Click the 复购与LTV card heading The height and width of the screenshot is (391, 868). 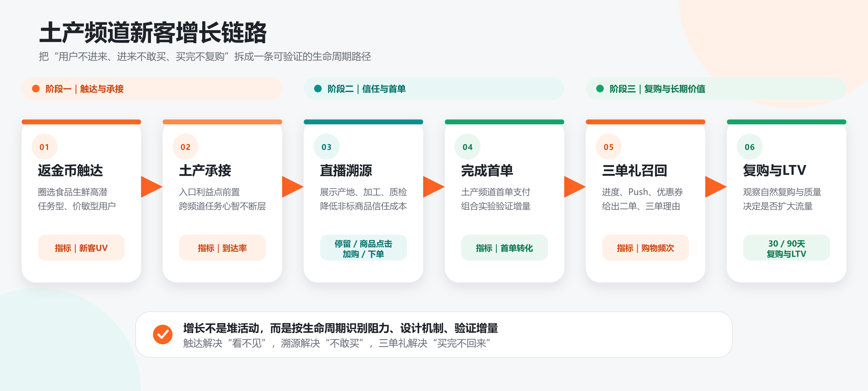(x=775, y=170)
